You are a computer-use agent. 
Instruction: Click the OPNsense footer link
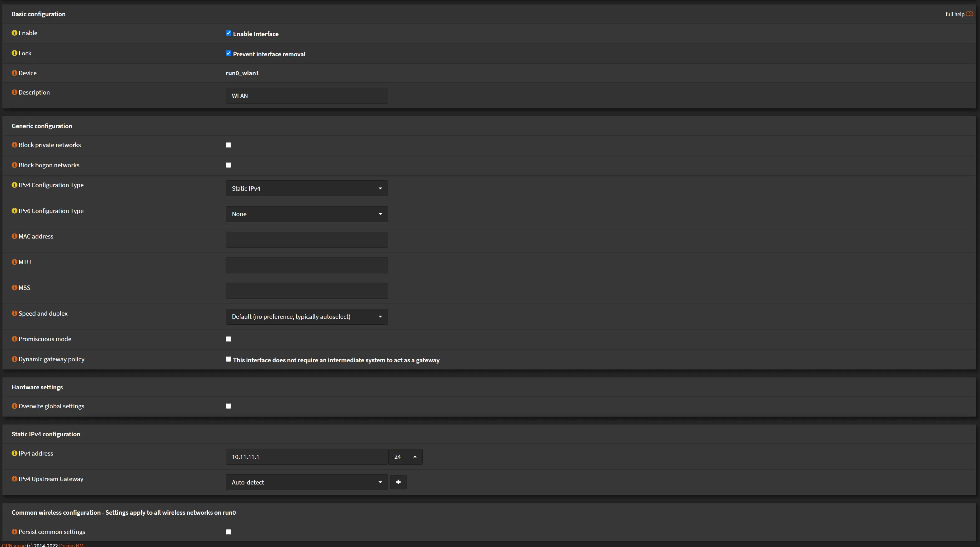pos(14,545)
